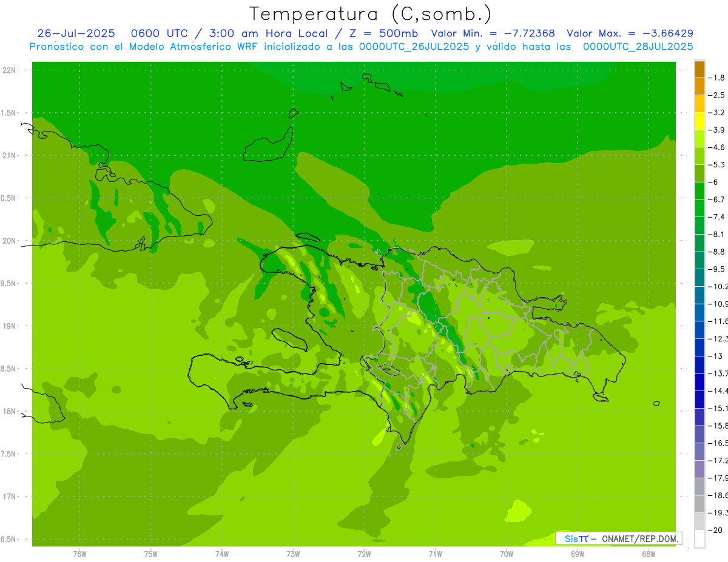The height and width of the screenshot is (562, 728).
Task: Click the '17N' latitude label
Action: pos(10,497)
